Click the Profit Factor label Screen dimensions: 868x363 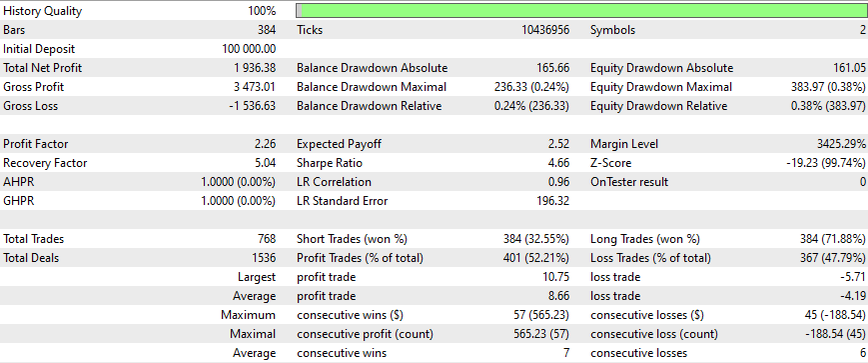35,144
